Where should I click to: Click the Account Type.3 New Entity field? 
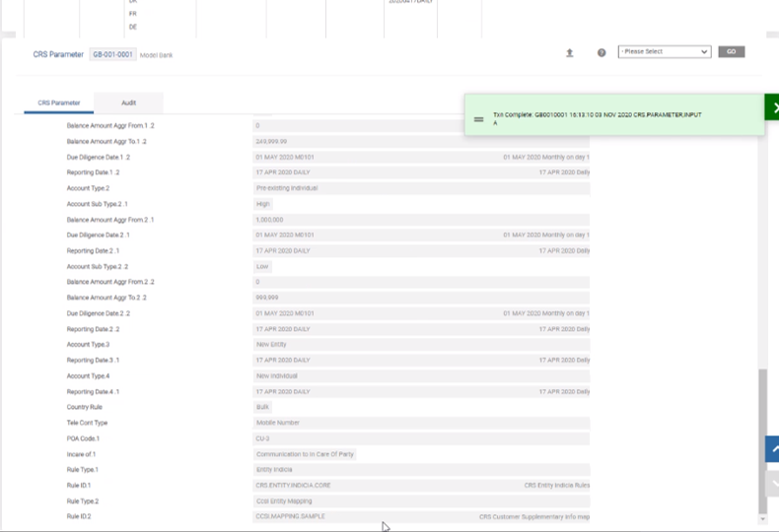421,345
